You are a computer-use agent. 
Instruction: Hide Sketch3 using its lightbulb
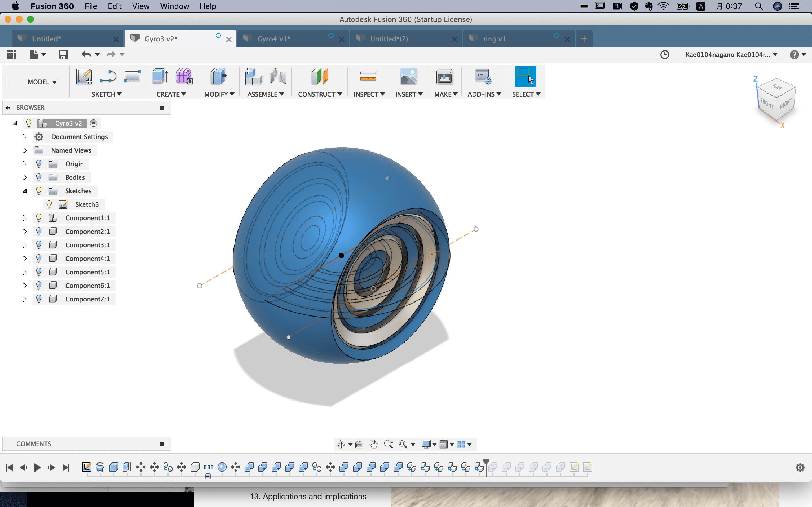[x=49, y=204]
